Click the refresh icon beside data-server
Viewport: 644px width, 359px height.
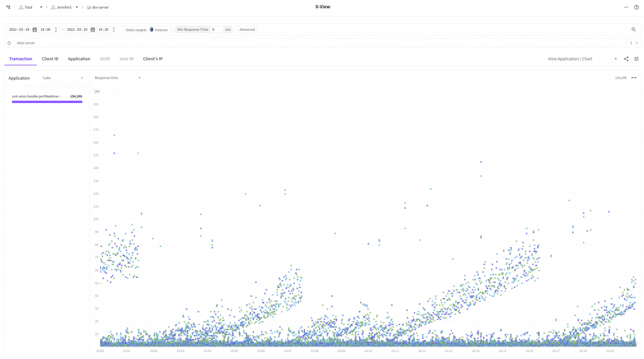9,43
